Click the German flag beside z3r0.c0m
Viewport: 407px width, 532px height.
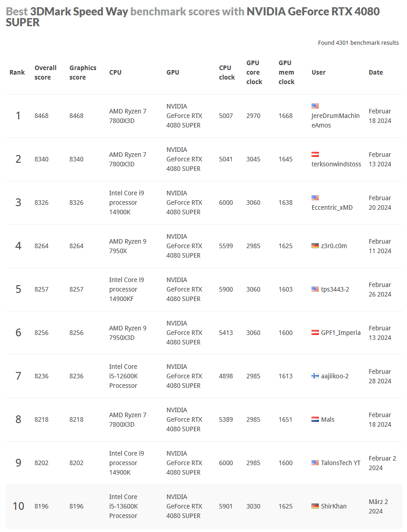[315, 245]
